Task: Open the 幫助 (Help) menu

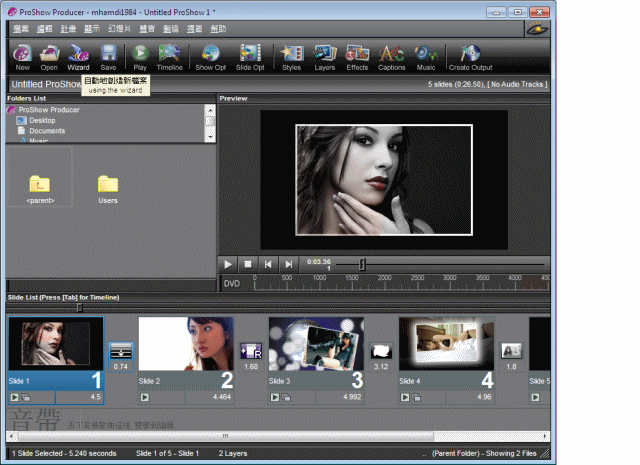Action: tap(218, 29)
